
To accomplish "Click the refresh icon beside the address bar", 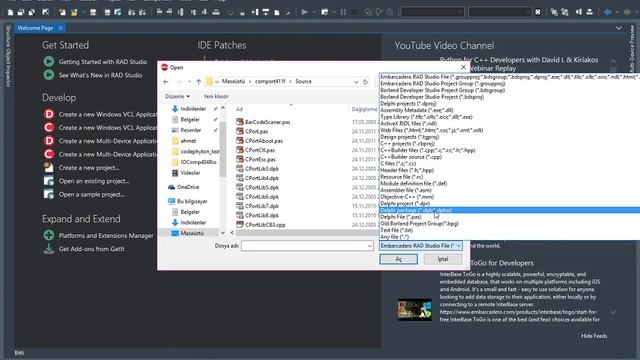I will click(365, 82).
